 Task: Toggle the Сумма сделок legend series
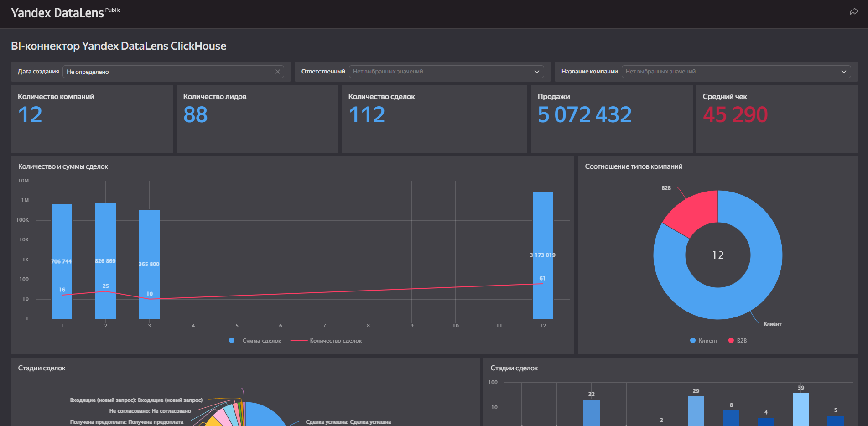256,341
